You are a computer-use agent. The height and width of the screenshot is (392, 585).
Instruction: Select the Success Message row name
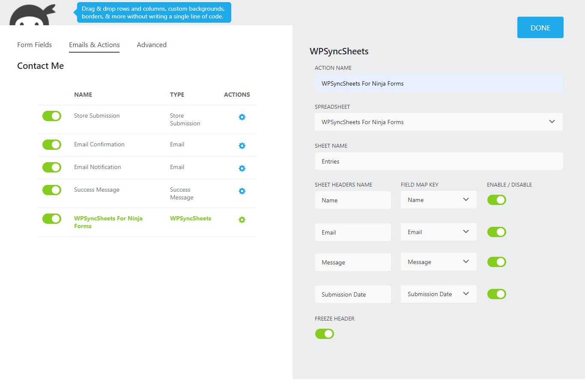pyautogui.click(x=97, y=190)
